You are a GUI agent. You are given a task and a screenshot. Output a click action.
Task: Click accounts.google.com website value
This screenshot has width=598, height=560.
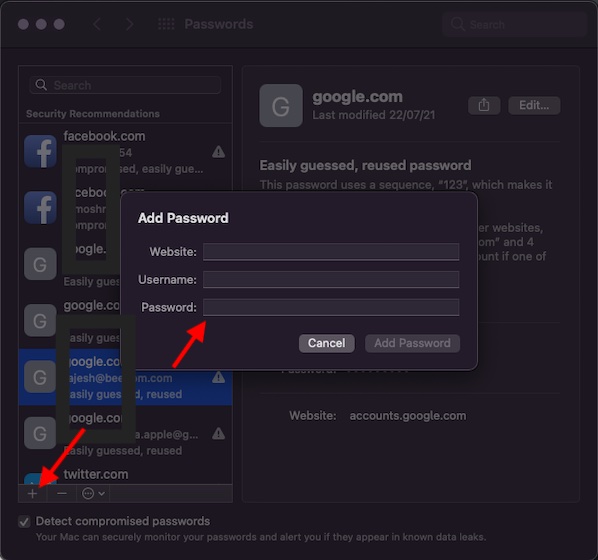tap(408, 415)
